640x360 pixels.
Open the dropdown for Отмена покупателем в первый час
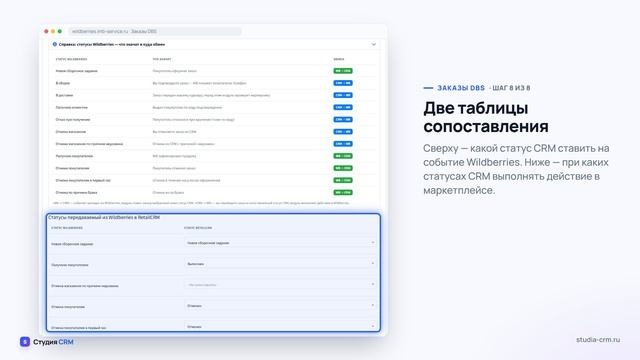[x=280, y=327]
